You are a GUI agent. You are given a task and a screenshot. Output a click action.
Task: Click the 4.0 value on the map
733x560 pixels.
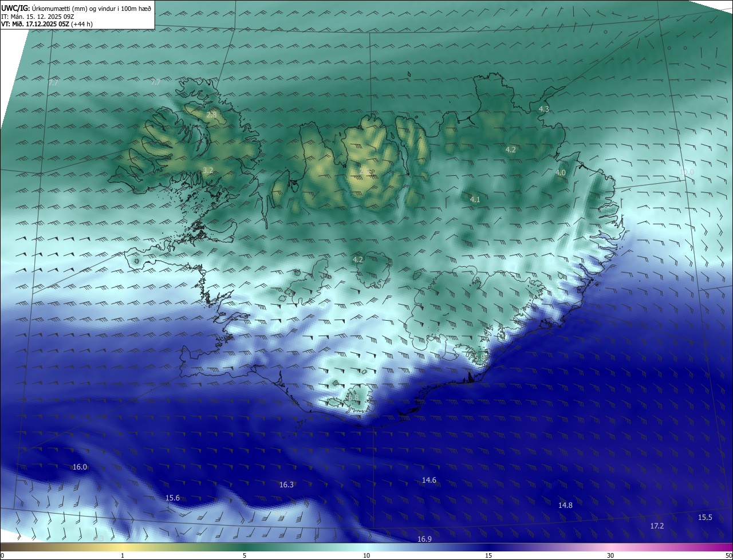coord(560,172)
